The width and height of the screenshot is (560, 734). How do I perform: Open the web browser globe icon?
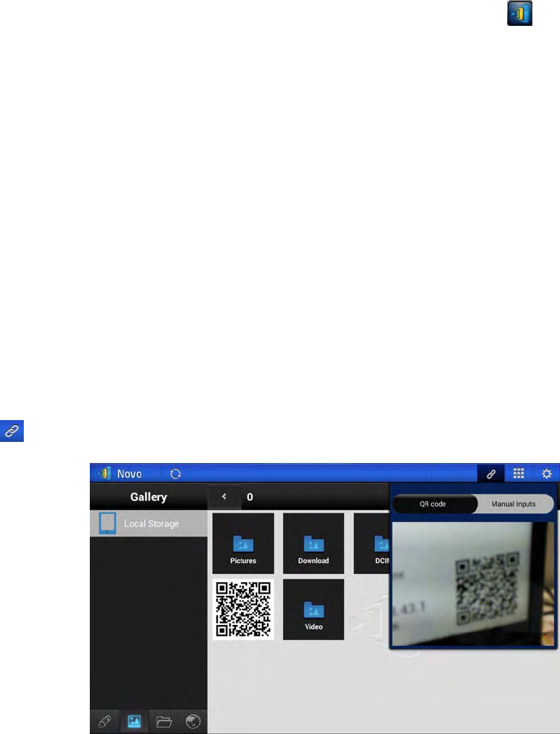(x=193, y=721)
